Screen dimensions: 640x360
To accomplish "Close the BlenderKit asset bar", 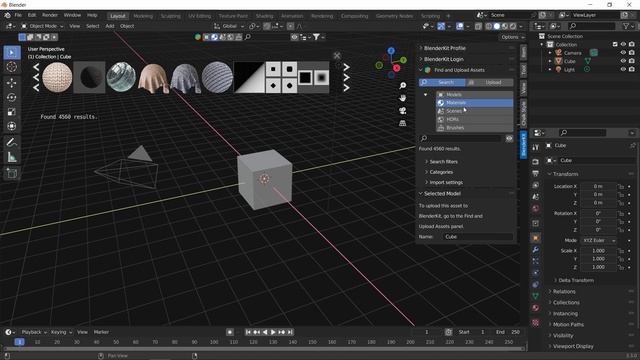I will pos(337,56).
